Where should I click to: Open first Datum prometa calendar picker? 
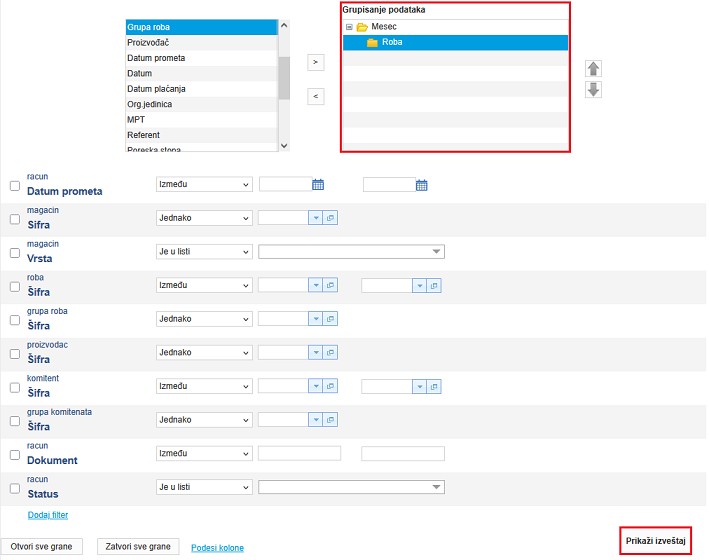click(318, 185)
